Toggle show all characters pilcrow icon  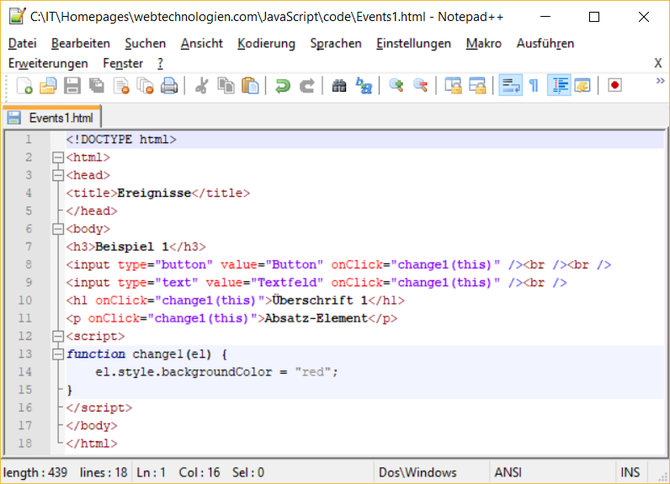coord(534,86)
